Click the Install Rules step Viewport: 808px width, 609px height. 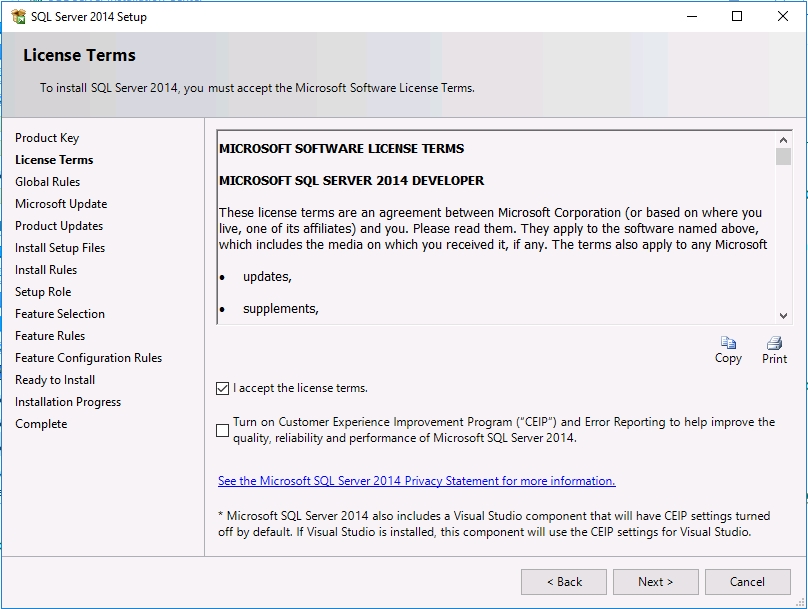46,270
